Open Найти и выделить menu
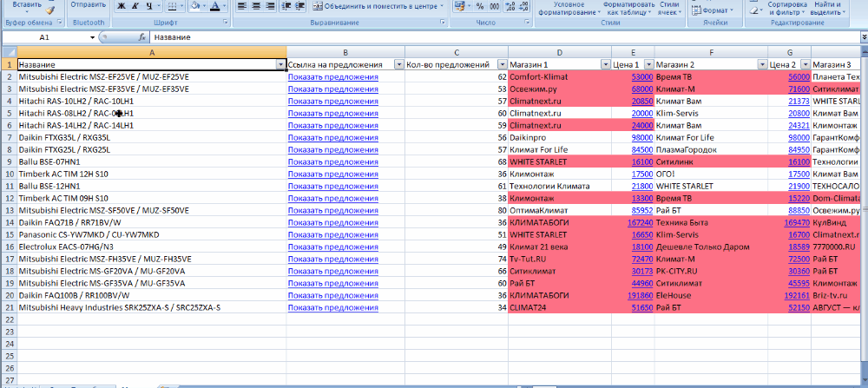Image resolution: width=868 pixels, height=388 pixels. (827, 8)
